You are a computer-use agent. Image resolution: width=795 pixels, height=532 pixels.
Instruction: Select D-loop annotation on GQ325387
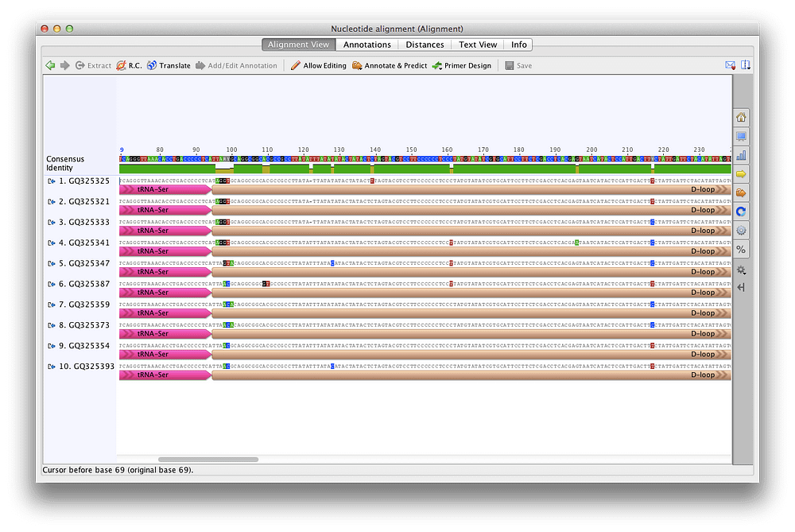[471, 293]
